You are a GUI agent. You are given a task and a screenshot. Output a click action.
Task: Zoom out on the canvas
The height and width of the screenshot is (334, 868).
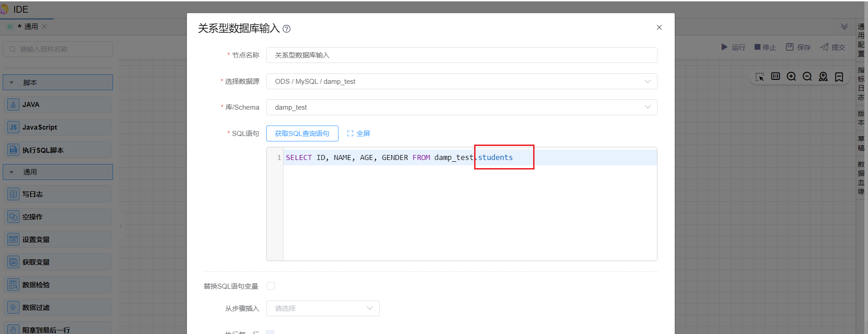807,76
